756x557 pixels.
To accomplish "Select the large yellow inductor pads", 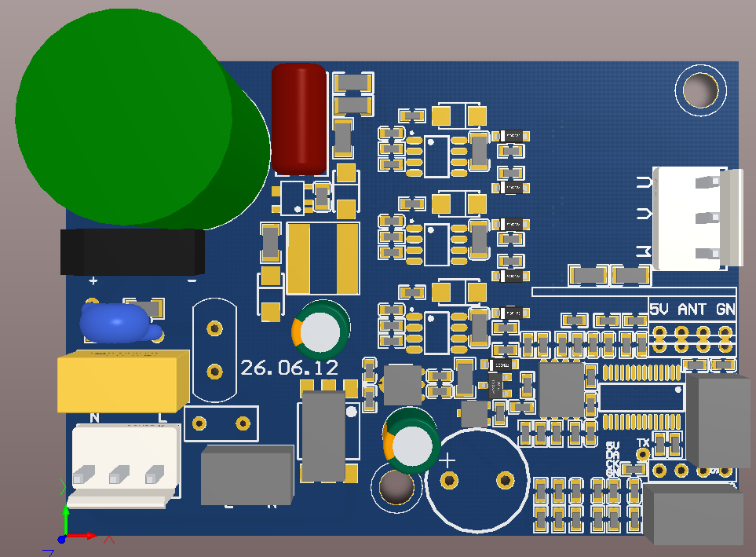I will click(x=323, y=258).
